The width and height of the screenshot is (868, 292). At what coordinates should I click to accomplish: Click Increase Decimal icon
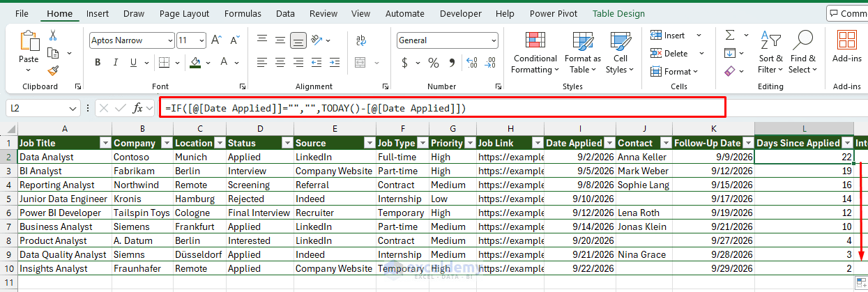tap(471, 63)
